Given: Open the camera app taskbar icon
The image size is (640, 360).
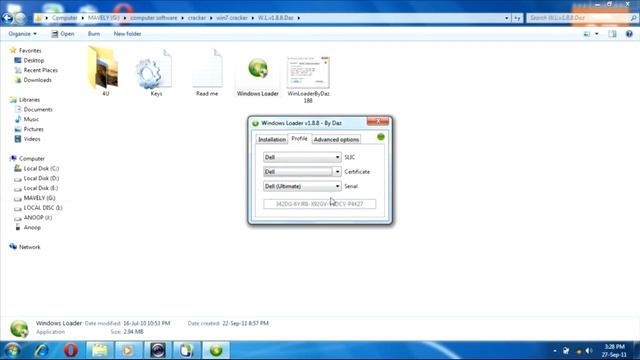Looking at the screenshot, I should pyautogui.click(x=158, y=350).
